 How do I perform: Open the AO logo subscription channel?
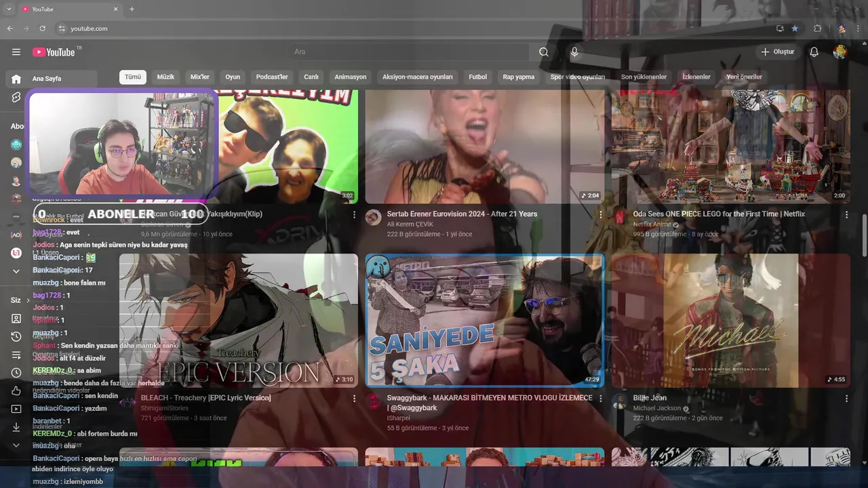(x=16, y=235)
